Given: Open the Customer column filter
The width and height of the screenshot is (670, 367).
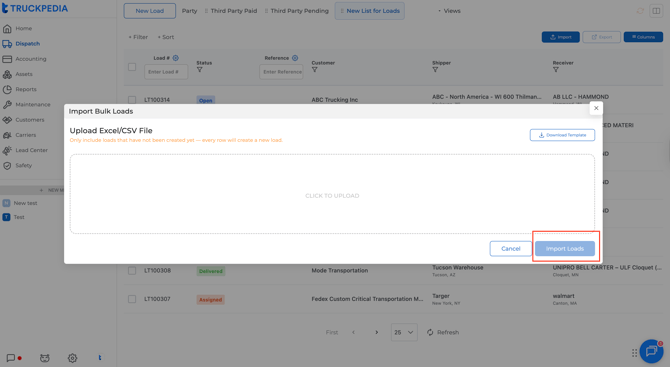Looking at the screenshot, I should pos(314,70).
